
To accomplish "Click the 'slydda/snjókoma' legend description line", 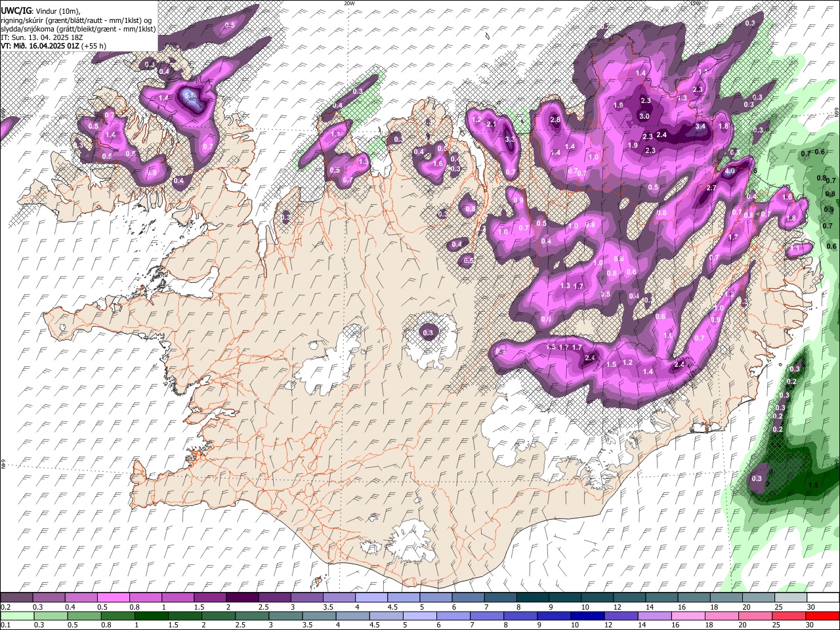I will (x=78, y=29).
